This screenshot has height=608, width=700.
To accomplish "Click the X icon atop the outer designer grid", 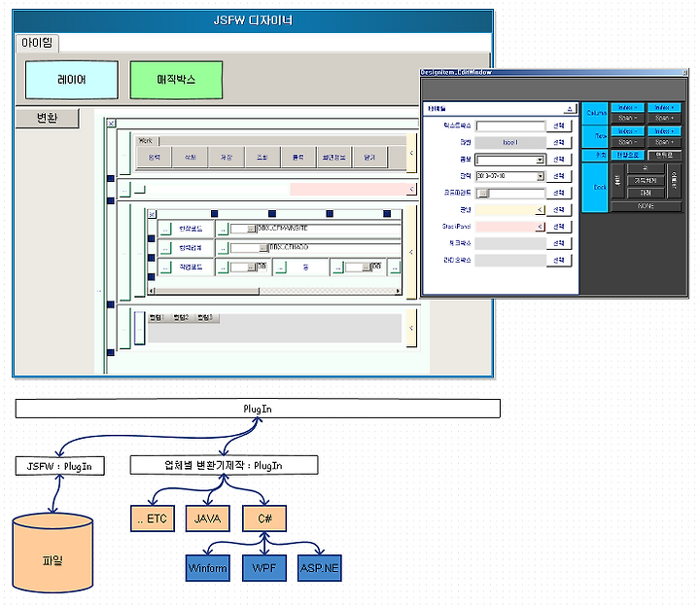I will pyautogui.click(x=112, y=123).
